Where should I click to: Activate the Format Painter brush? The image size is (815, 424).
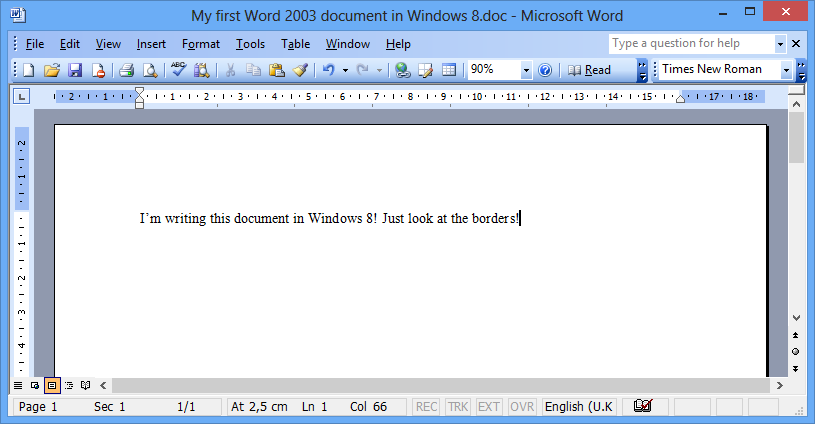click(x=300, y=70)
